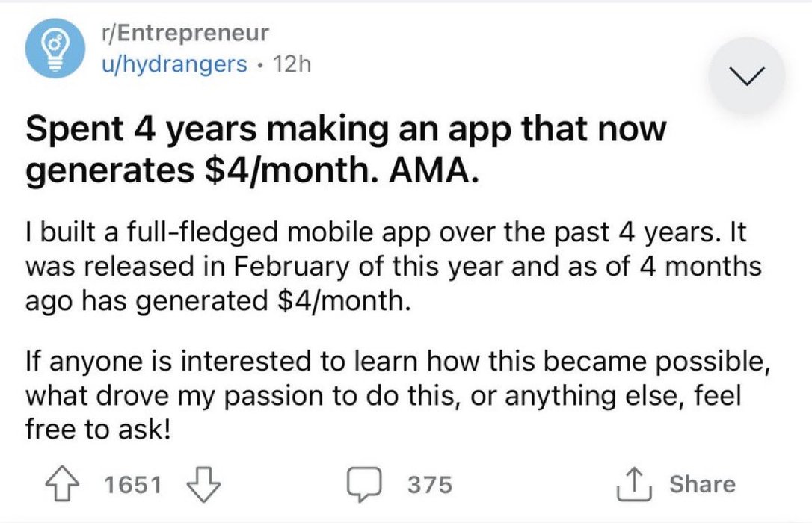Screen dimensions: 812x523
Task: View the 375 comments count
Action: click(430, 485)
